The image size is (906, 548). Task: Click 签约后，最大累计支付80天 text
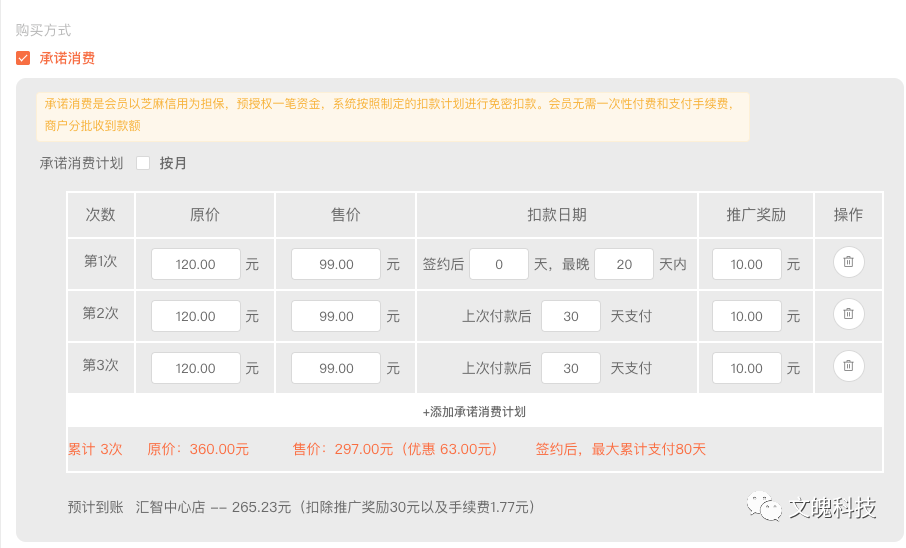621,449
